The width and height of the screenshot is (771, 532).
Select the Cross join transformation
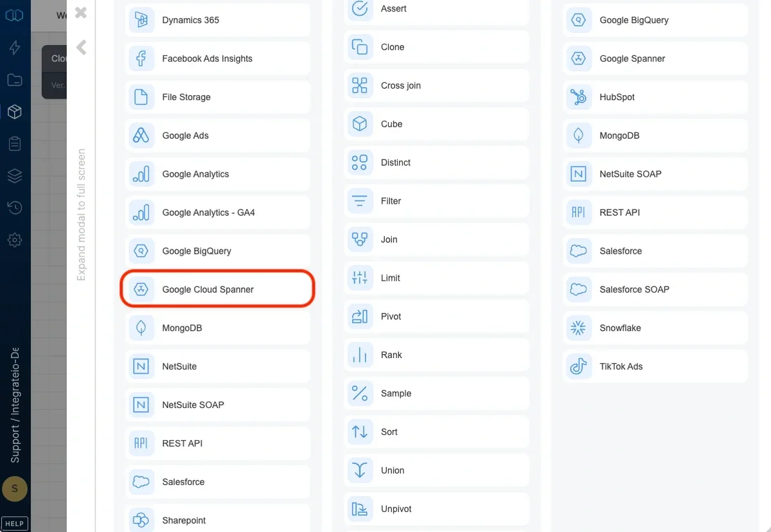pyautogui.click(x=437, y=85)
